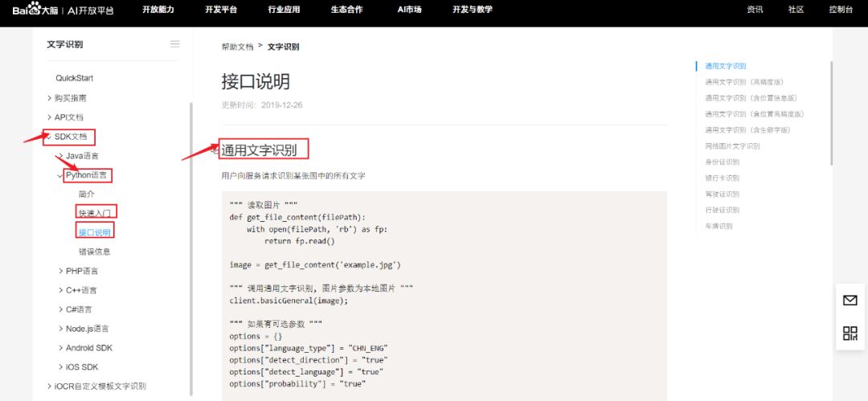This screenshot has height=401, width=868.
Task: Toggle the sidebar hamburger menu icon
Action: click(175, 44)
